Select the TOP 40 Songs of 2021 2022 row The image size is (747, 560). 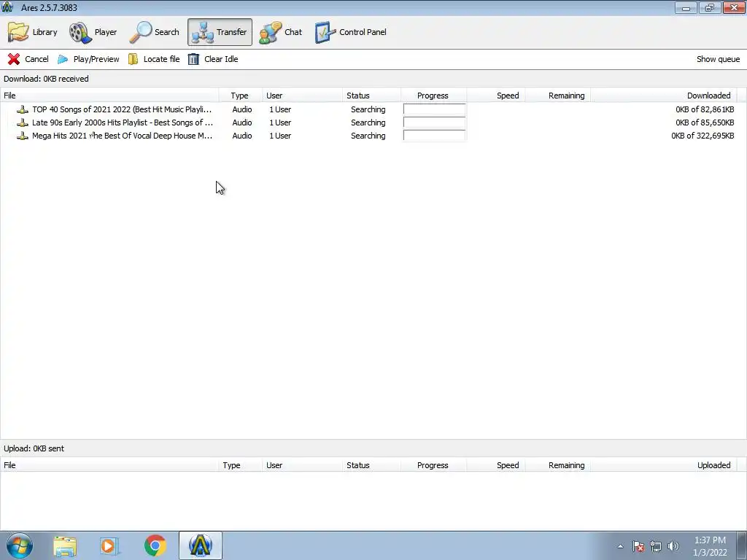pos(373,109)
